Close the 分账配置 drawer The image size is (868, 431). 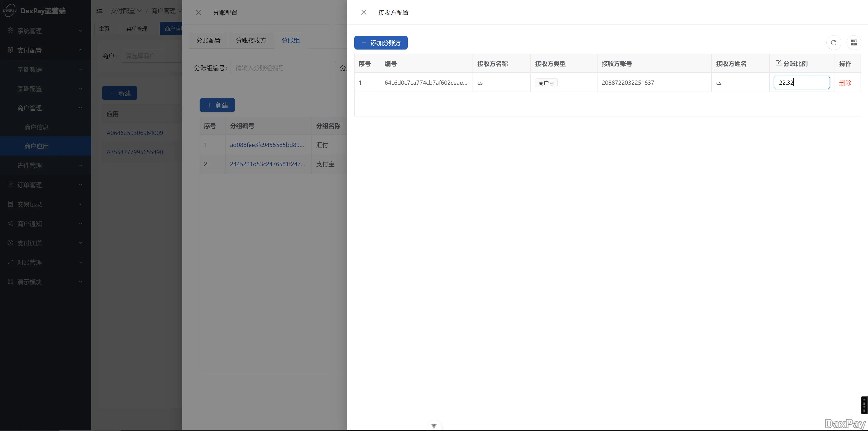coord(198,12)
